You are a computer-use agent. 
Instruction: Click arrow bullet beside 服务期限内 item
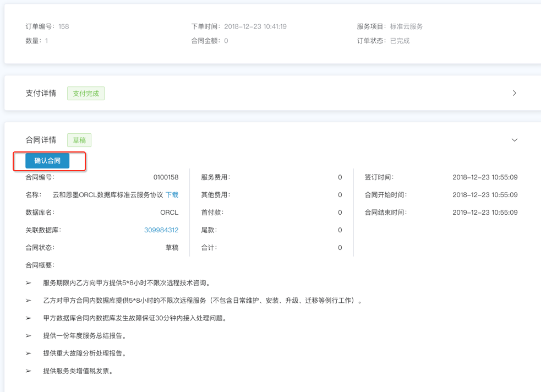pyautogui.click(x=29, y=283)
